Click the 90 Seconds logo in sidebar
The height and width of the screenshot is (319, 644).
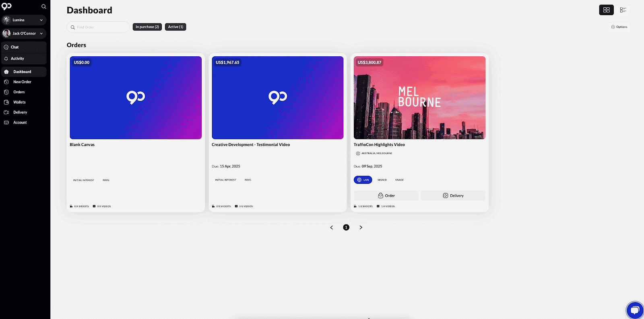7,6
